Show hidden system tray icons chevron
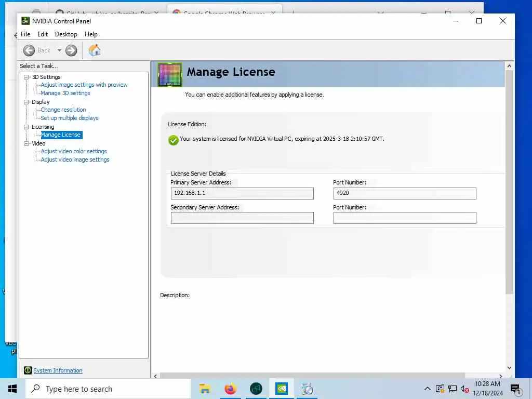 pos(428,389)
